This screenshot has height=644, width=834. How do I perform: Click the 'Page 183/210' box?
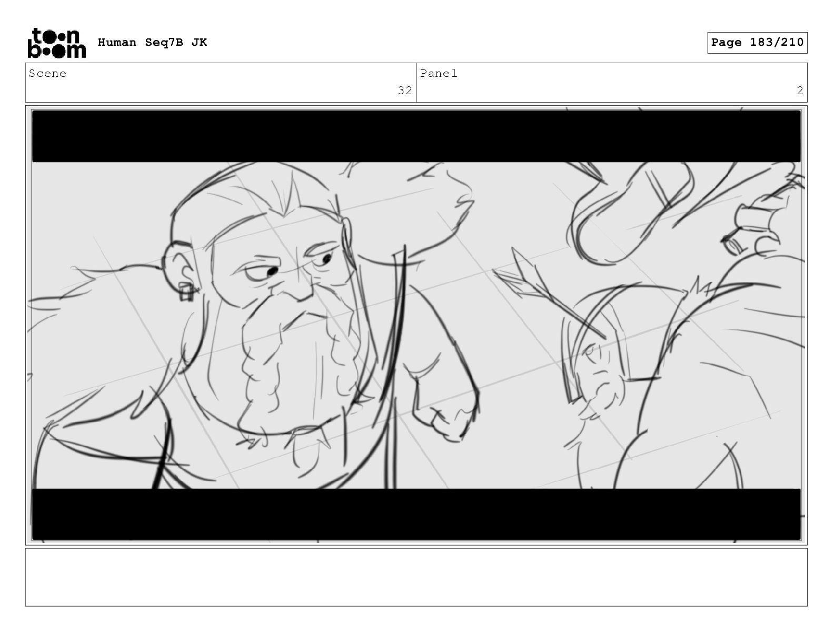tap(757, 43)
